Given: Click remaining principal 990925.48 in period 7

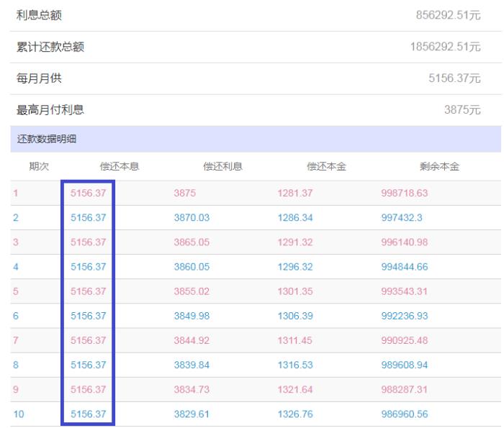Looking at the screenshot, I should pyautogui.click(x=404, y=340).
